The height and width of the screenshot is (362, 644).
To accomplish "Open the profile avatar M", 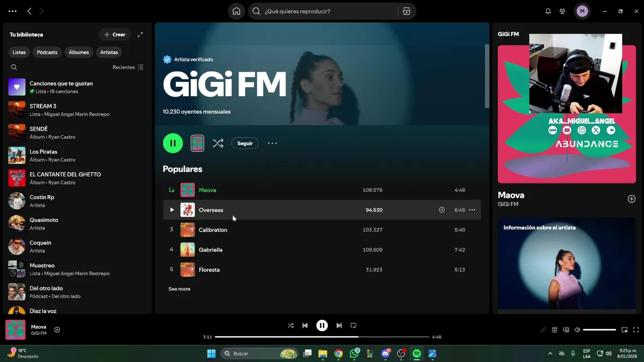I will pyautogui.click(x=582, y=11).
